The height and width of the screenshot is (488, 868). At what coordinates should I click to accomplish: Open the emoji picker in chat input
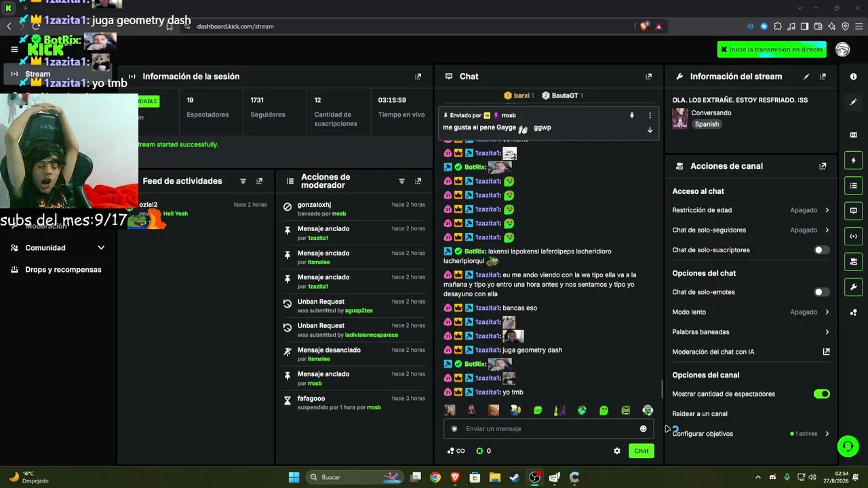[643, 428]
